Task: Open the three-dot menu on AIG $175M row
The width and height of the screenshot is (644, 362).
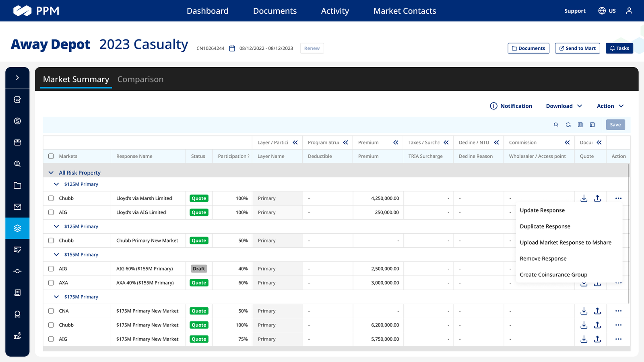Action: pos(618,339)
